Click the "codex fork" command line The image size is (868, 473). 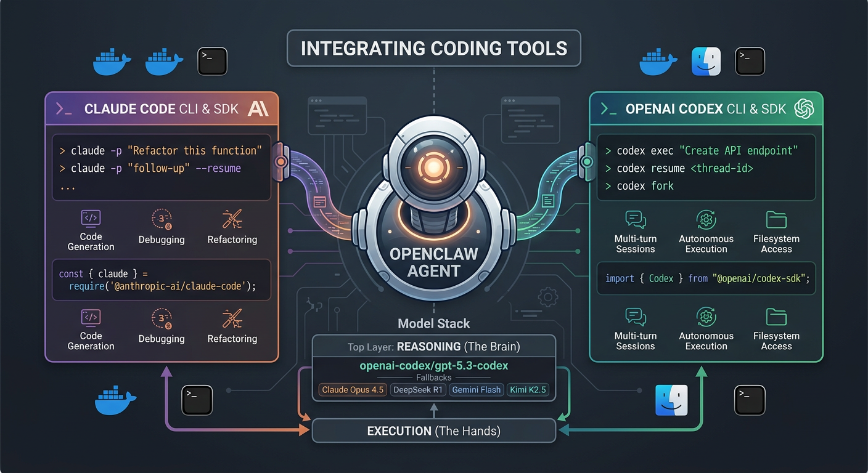639,186
